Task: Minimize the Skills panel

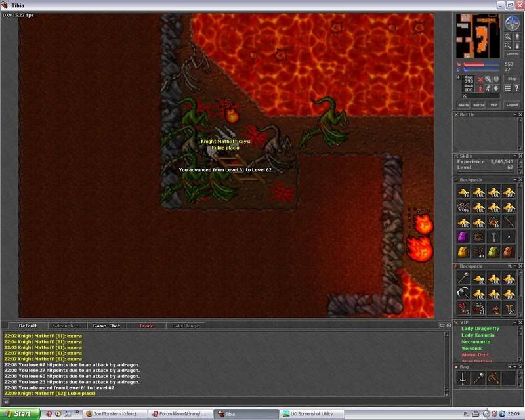Action: (x=515, y=156)
